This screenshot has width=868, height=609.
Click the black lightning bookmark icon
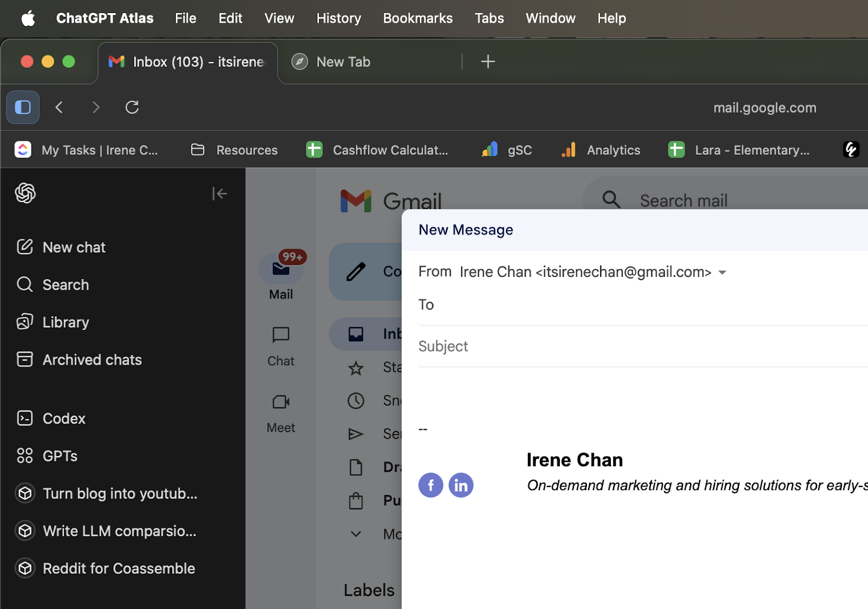coord(851,149)
